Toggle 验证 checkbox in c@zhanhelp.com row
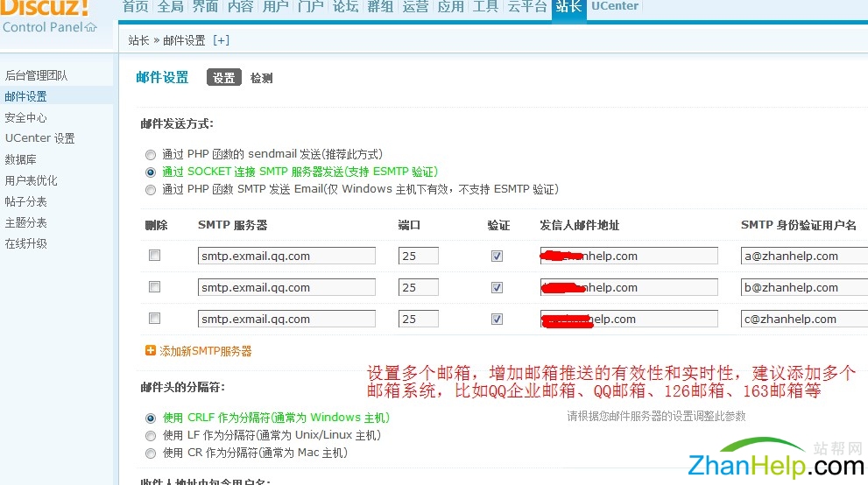Screen dimensions: 868x485 pyautogui.click(x=498, y=319)
